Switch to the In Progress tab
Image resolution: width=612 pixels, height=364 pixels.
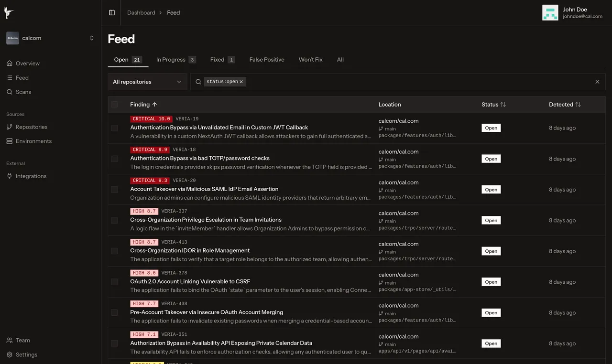coord(176,60)
